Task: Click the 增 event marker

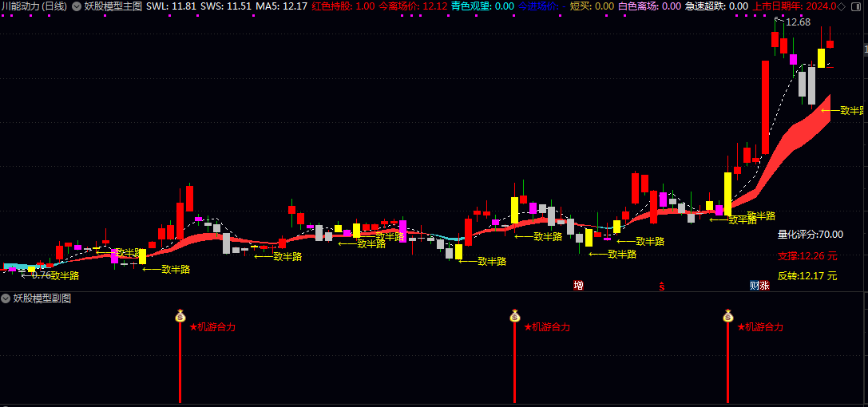Action: coord(578,286)
